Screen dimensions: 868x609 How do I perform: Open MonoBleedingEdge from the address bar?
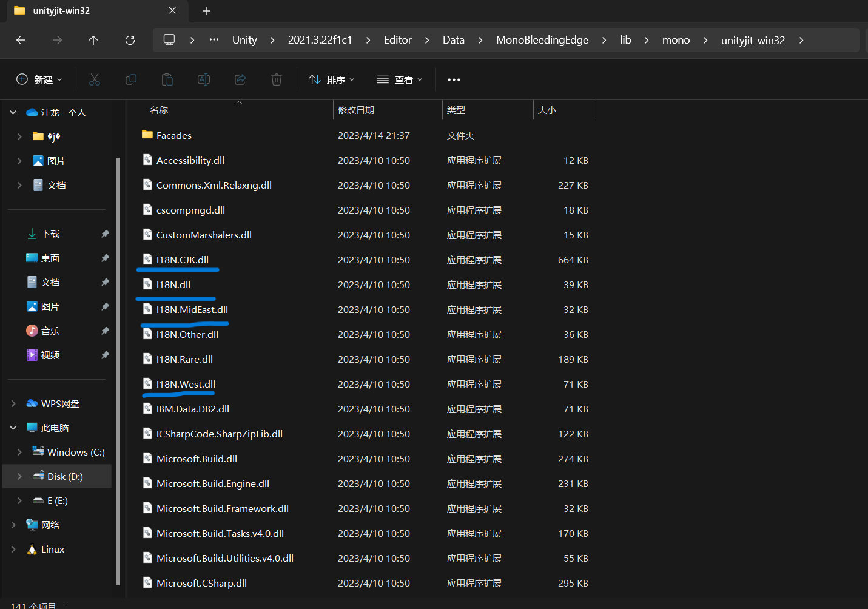tap(542, 40)
